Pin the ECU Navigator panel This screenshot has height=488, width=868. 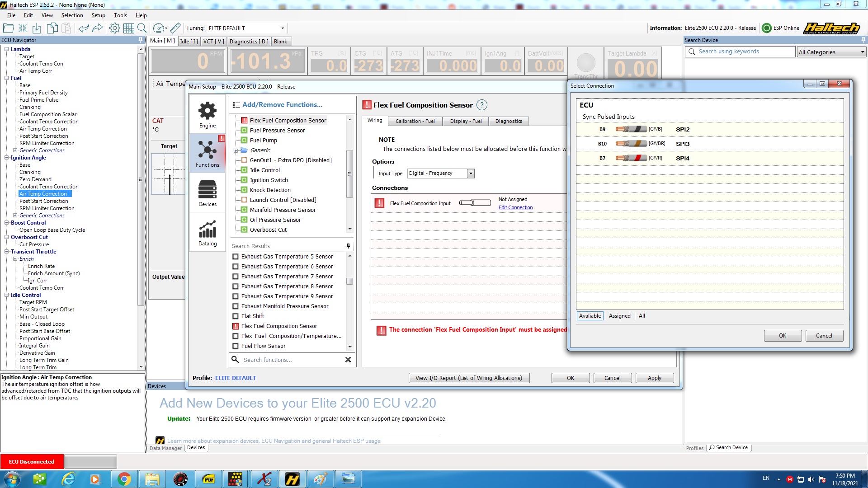click(141, 40)
